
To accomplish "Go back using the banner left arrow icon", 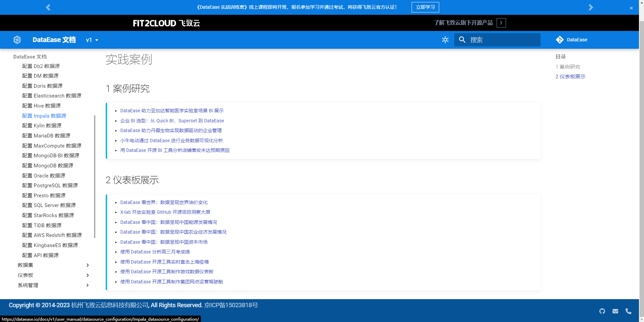I will (48, 7).
